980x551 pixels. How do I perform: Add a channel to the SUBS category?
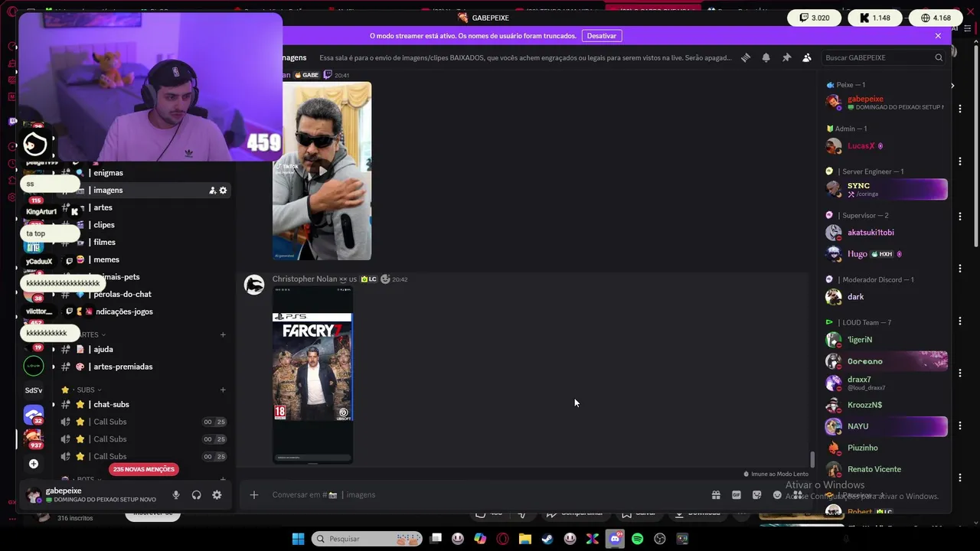pos(223,390)
